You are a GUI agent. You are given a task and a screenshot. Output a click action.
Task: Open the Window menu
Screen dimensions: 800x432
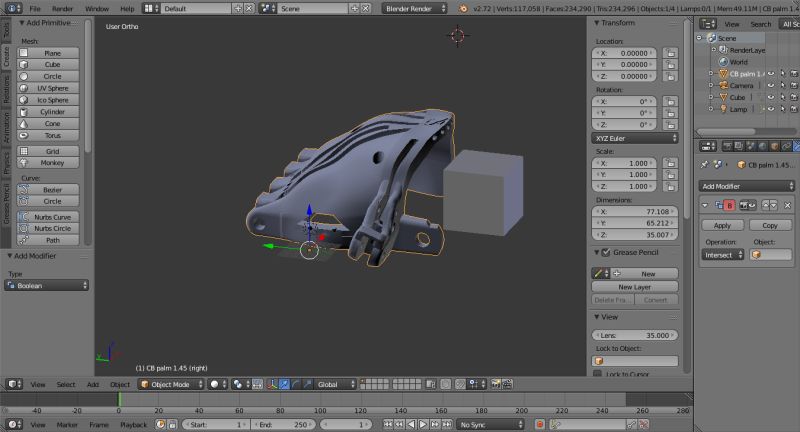(x=97, y=9)
